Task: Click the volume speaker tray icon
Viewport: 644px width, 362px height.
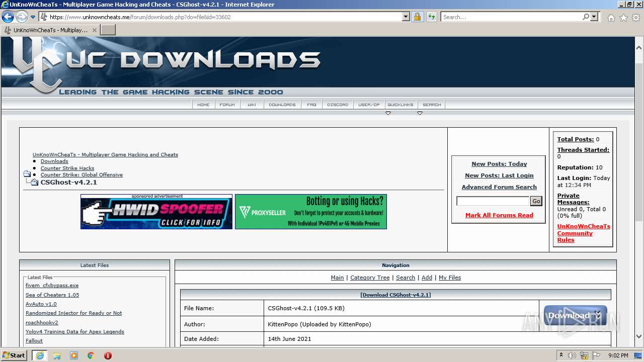Action: point(572,355)
